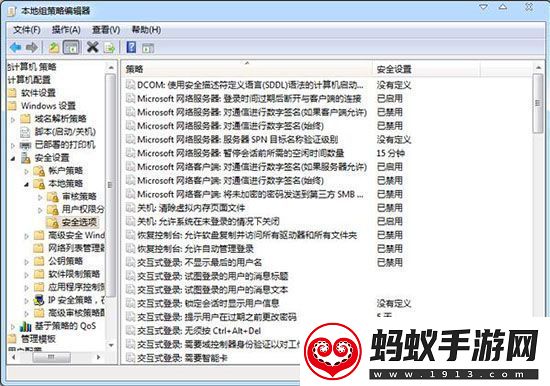550x386 pixels.
Task: Select 脚本(启动/关机) tree node
Action: click(65, 132)
